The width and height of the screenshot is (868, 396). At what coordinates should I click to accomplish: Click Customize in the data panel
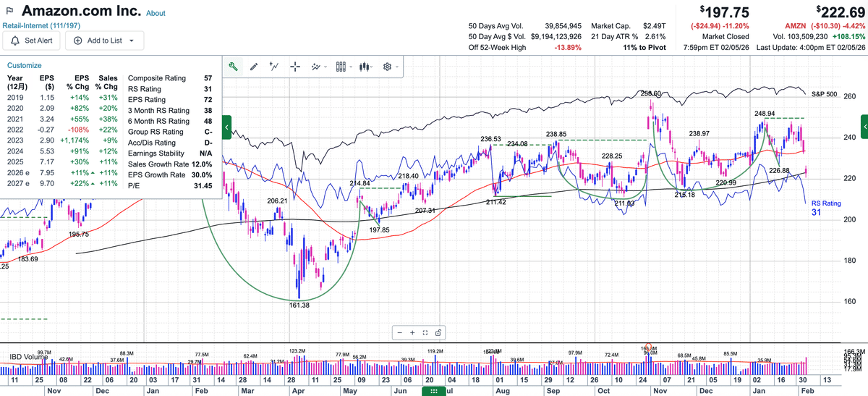[x=24, y=65]
